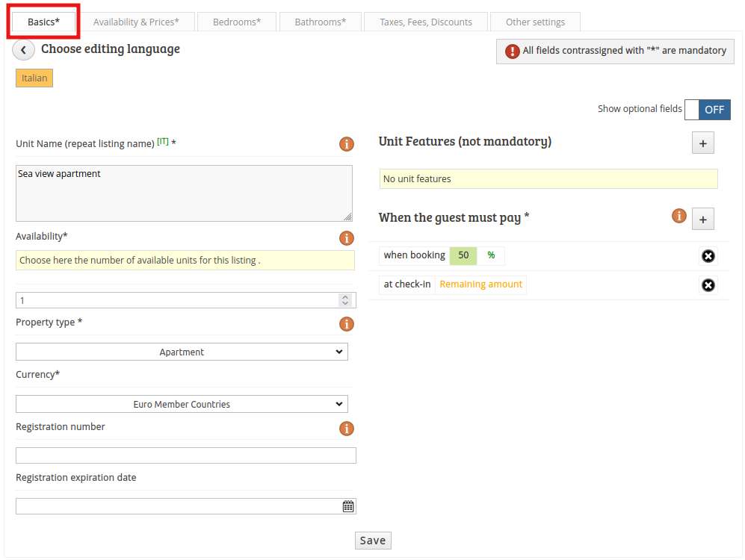Open the Taxes, Fees, Discounts tab
Screen dimensions: 745x560
(426, 22)
